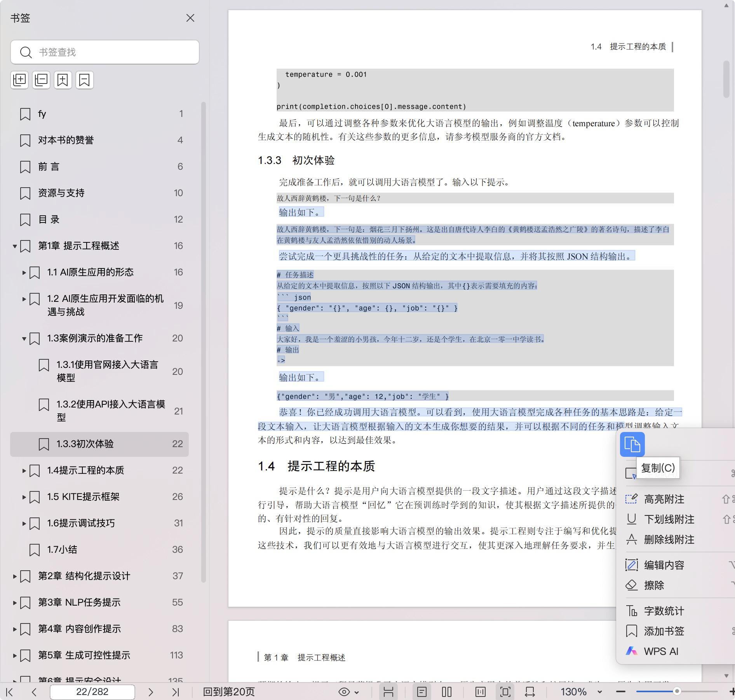
Task: Expand the 1.4提示工程的本质 bookmark
Action: tap(24, 470)
